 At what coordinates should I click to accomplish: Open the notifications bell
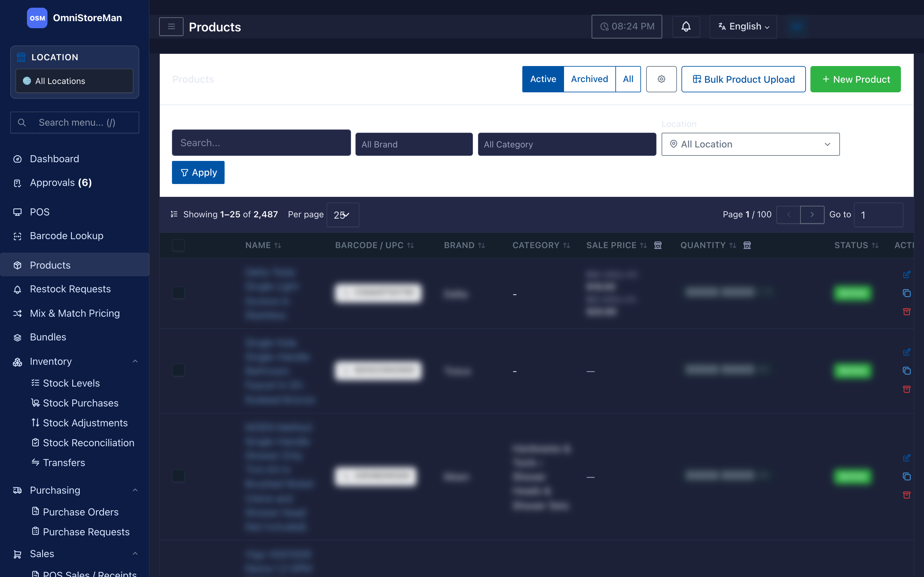[x=686, y=26]
